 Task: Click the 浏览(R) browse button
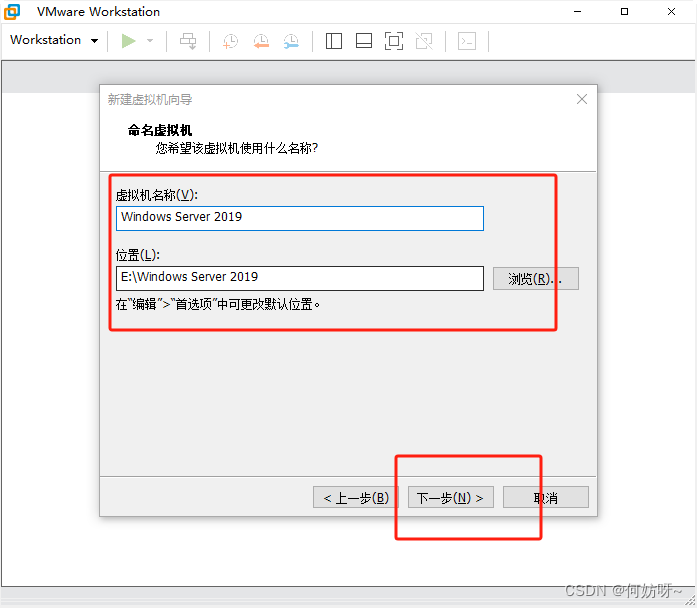[x=536, y=279]
